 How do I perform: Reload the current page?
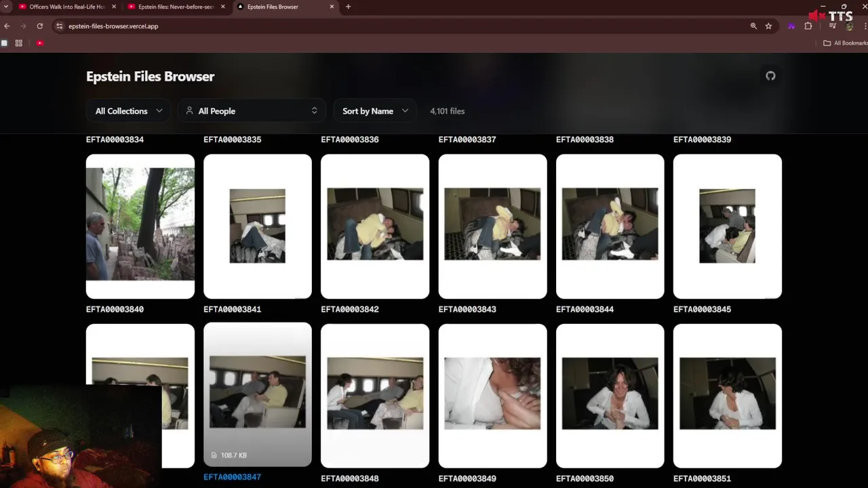[x=40, y=26]
